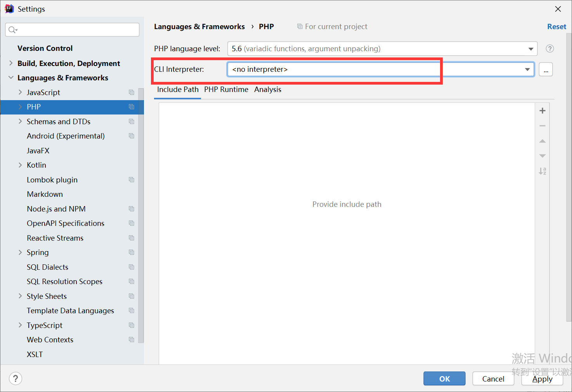Select SQL Resolution Scopes settings item

click(64, 281)
